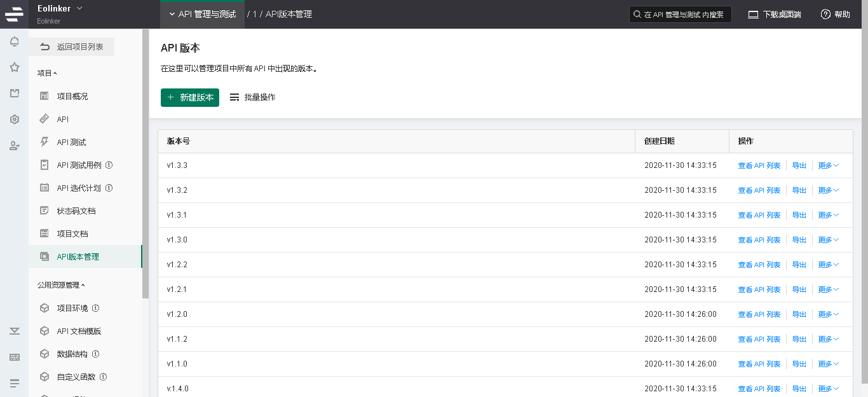
Task: Click 导出 for version v1.3.1
Action: [x=799, y=215]
